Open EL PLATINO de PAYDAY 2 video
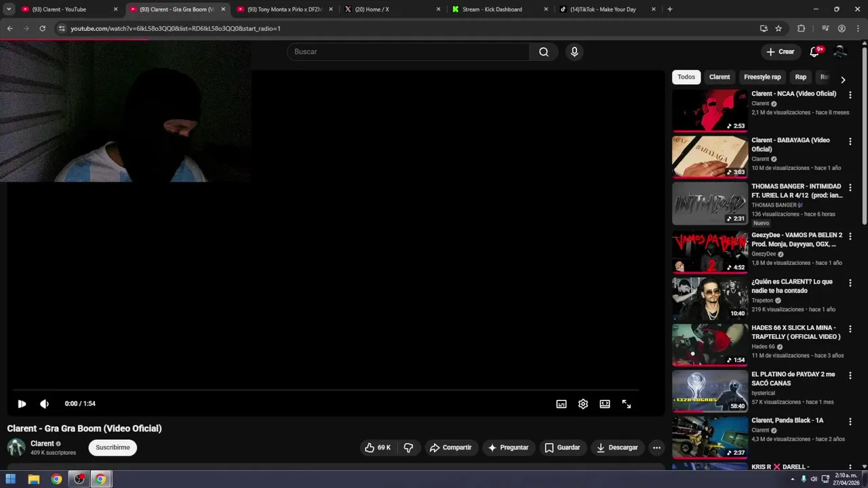 click(793, 378)
